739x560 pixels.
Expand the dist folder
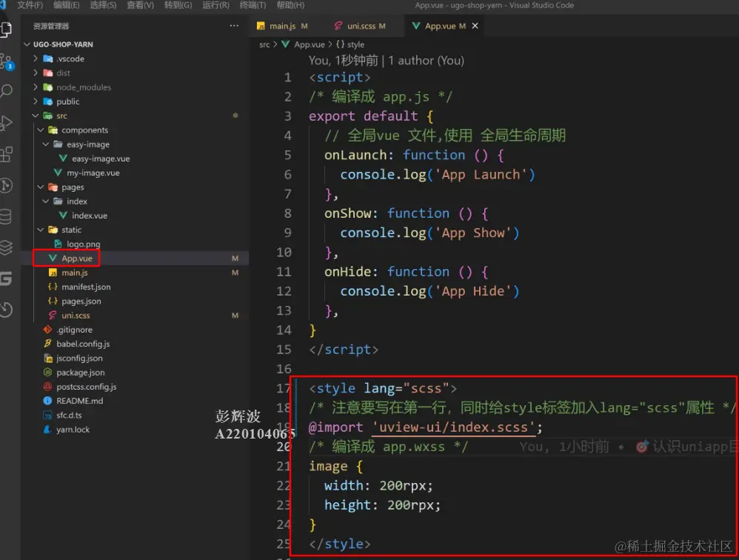[134, 73]
